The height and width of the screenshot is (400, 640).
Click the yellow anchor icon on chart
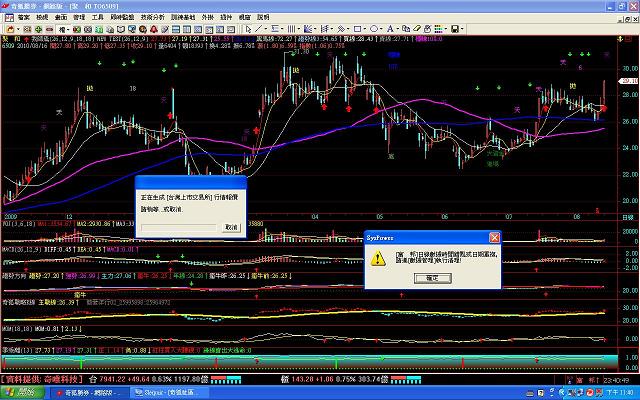click(x=620, y=39)
